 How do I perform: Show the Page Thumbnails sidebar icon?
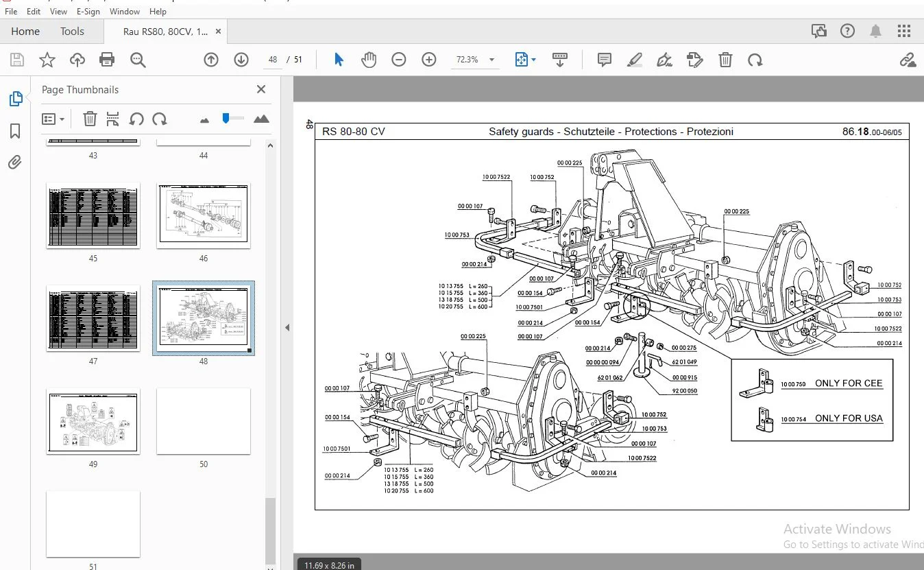pos(15,99)
